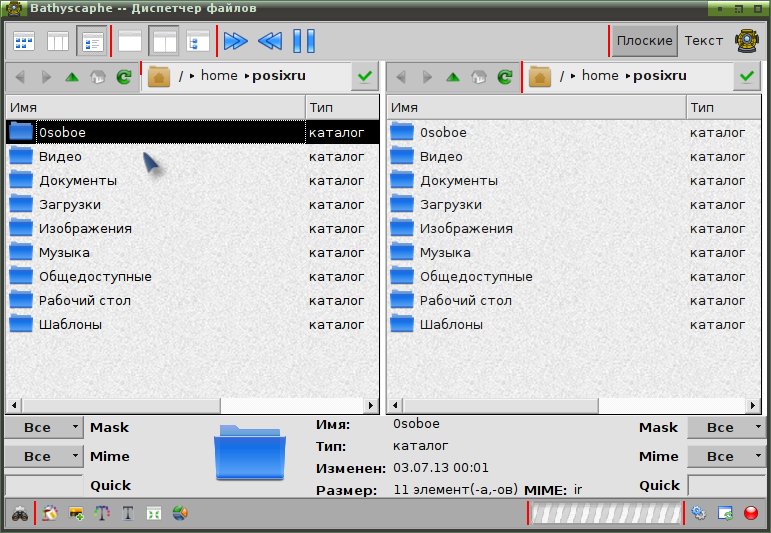Go forward in right panel

pos(428,77)
